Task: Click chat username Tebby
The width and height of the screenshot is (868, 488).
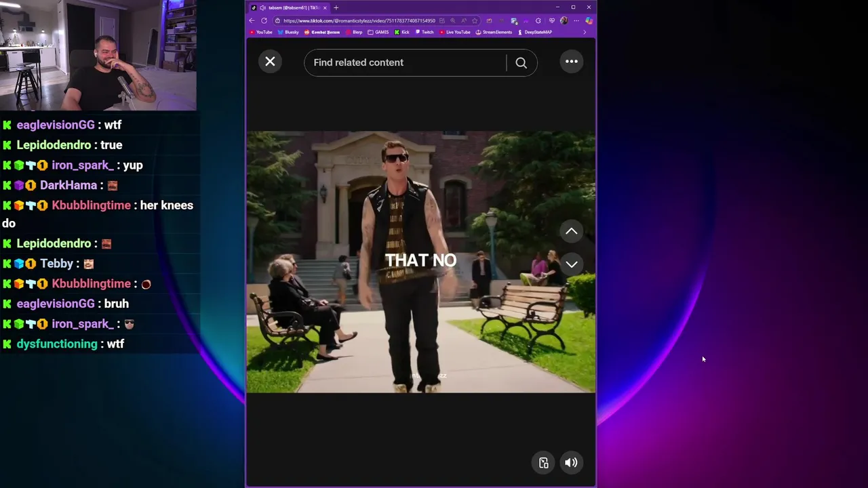Action: 56,264
